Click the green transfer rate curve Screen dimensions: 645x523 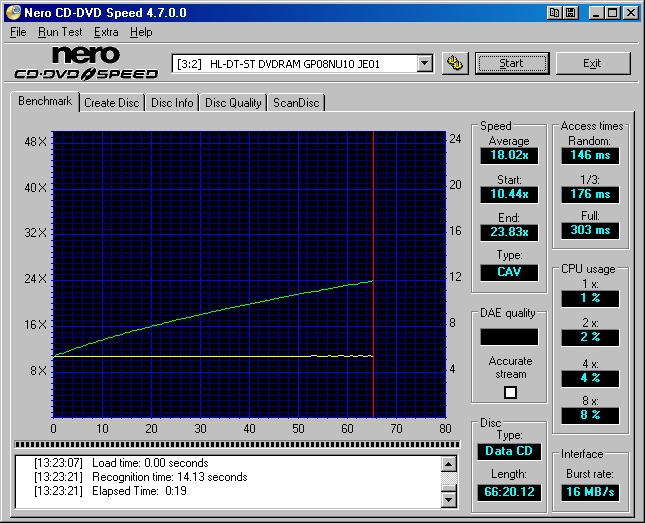tap(214, 311)
